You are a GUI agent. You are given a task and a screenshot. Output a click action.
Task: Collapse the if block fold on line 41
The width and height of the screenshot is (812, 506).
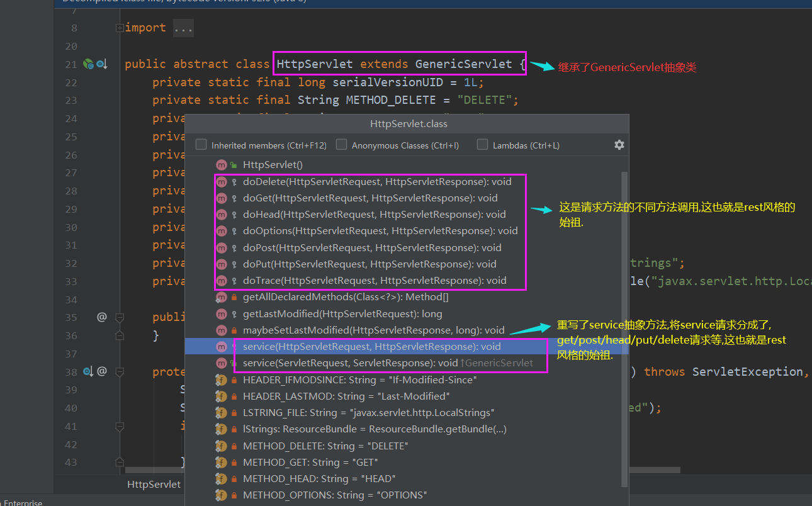point(120,426)
